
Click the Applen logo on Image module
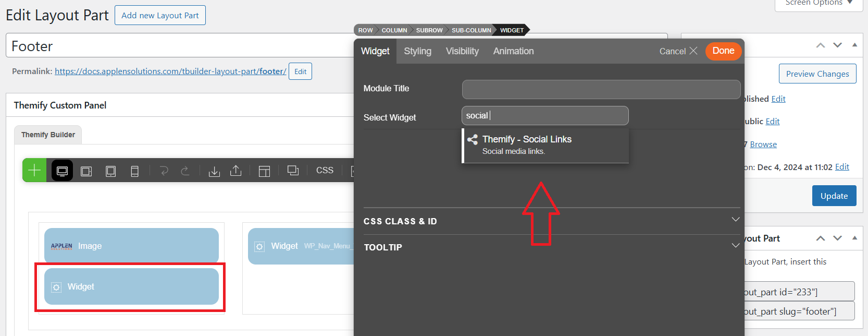(x=61, y=246)
